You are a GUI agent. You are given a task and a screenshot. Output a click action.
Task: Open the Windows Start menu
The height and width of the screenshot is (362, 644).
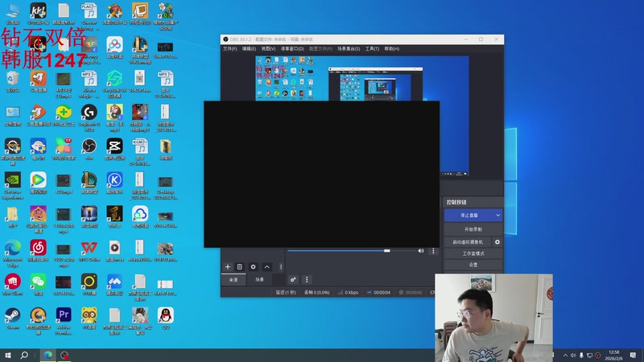point(8,355)
